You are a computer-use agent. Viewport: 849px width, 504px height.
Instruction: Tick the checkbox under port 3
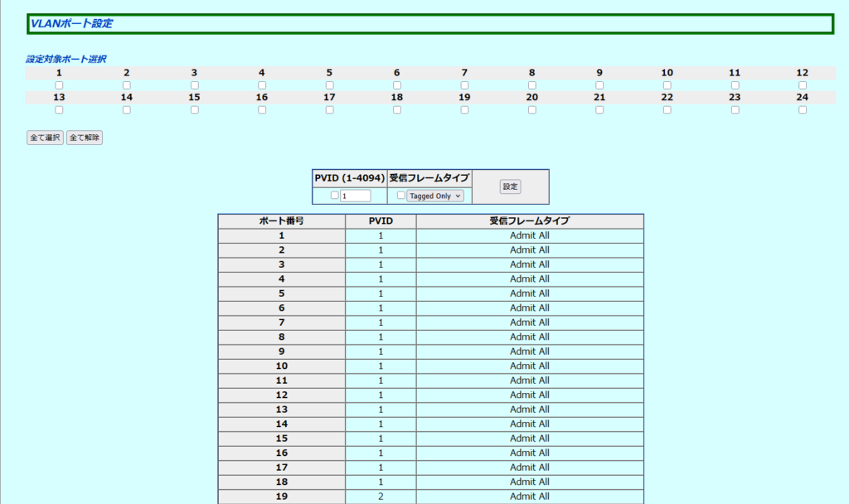point(194,85)
